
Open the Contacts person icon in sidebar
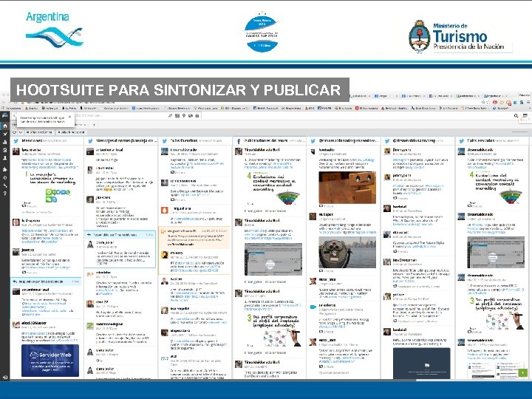click(x=4, y=158)
